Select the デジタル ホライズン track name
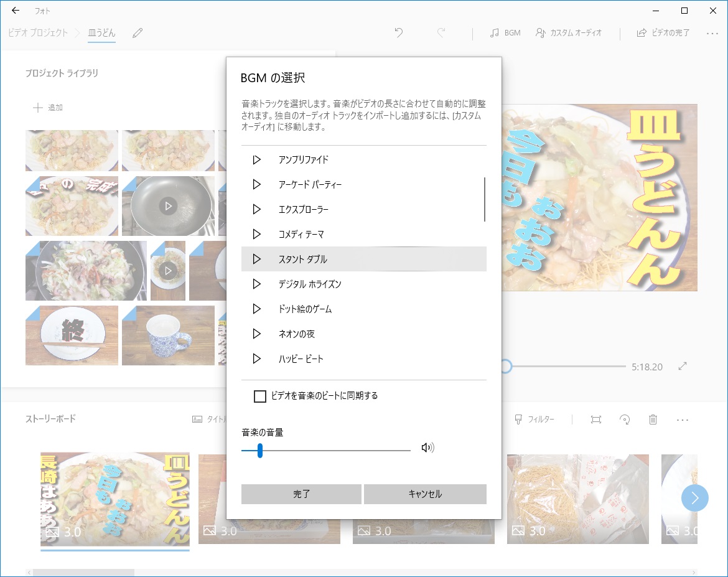 [x=310, y=284]
